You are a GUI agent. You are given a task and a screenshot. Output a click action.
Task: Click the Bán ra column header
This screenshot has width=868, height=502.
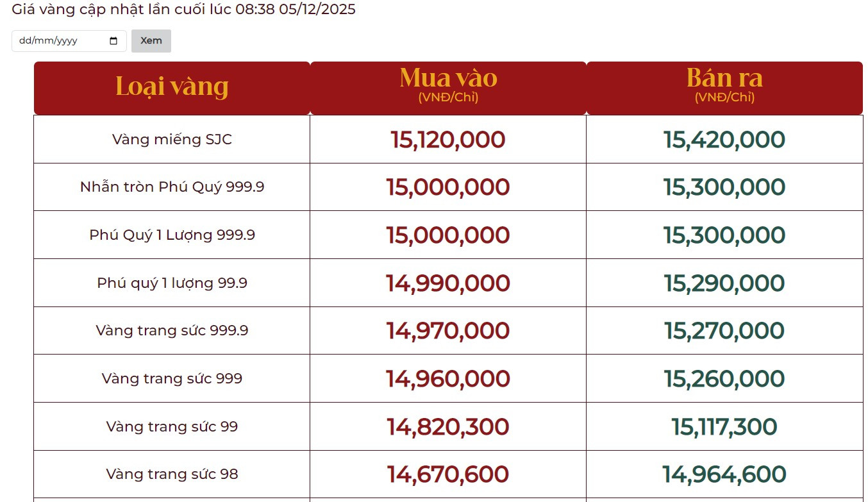(724, 85)
